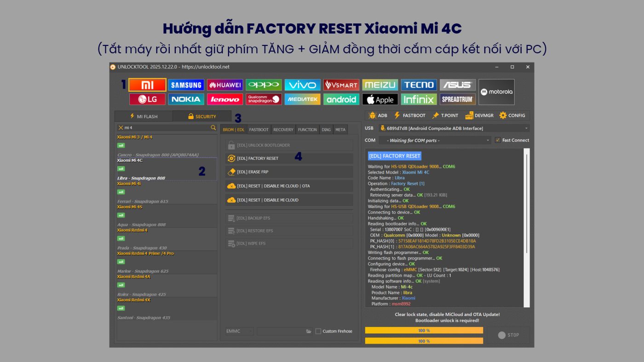Click the lower 100% progress bar
The width and height of the screenshot is (644, 362).
pyautogui.click(x=424, y=341)
